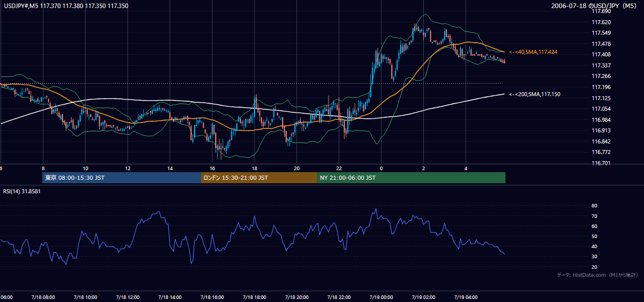Image resolution: width=644 pixels, height=302 pixels.
Task: Click hour tick 10 under price chart
Action: 85,169
